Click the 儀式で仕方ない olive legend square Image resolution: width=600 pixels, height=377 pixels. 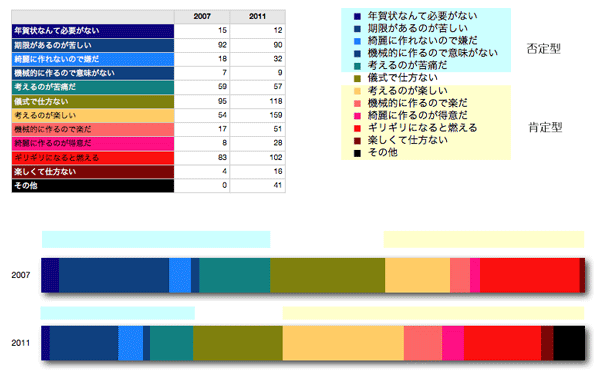357,78
